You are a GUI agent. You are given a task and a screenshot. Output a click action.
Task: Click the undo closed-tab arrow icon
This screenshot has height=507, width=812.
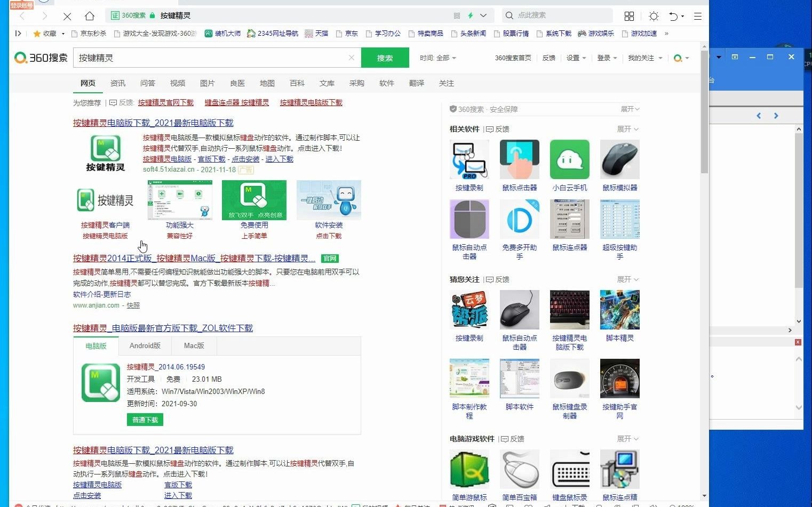point(673,16)
